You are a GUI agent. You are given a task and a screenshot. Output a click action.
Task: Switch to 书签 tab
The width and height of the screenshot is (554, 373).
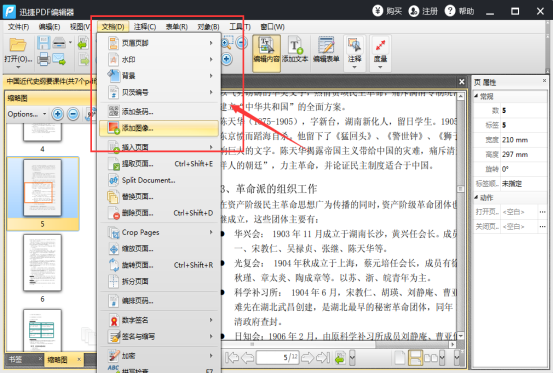(x=16, y=360)
